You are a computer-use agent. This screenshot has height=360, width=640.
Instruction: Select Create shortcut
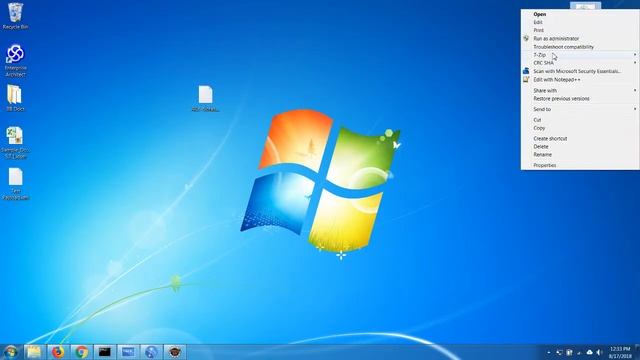(580, 139)
